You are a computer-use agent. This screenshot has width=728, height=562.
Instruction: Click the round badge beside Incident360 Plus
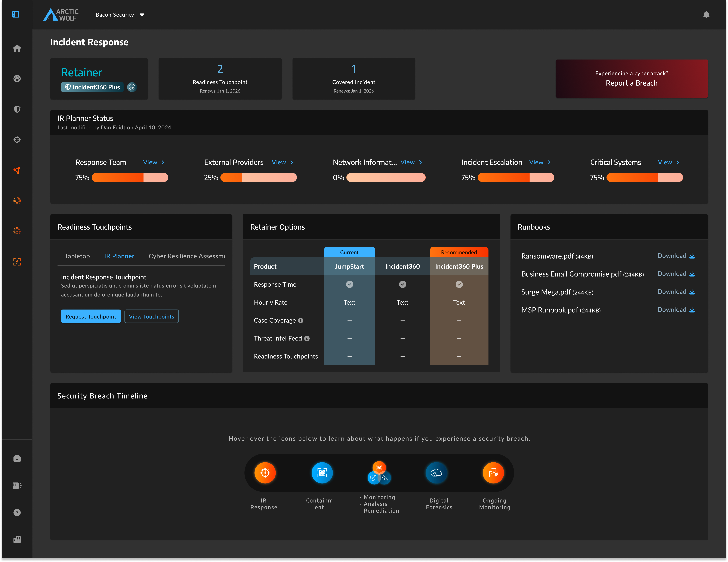(132, 87)
